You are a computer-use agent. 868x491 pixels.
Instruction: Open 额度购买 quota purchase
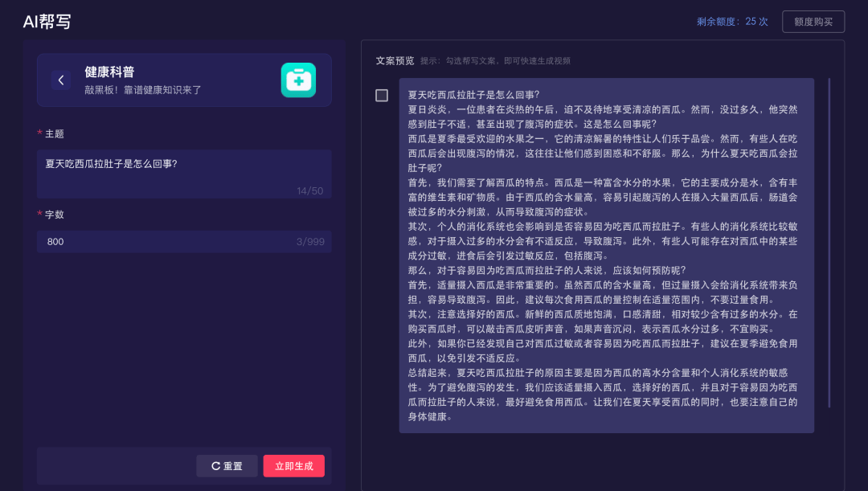813,22
